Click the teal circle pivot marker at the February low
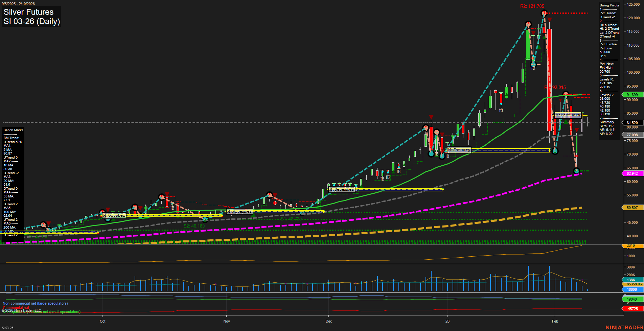644x331 pixels. [576, 171]
